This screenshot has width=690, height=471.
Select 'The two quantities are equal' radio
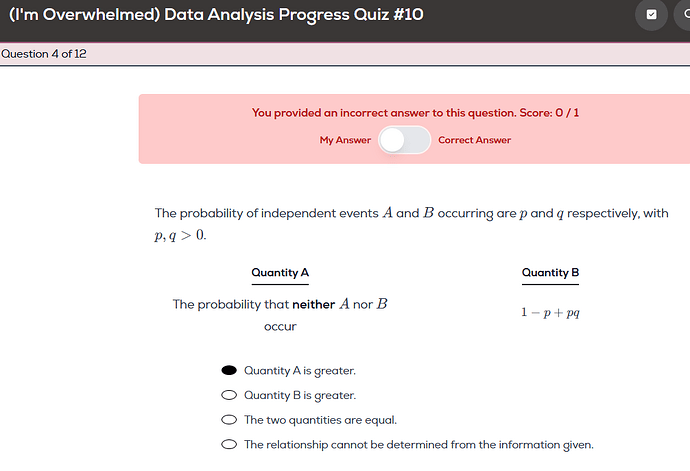[x=229, y=420]
